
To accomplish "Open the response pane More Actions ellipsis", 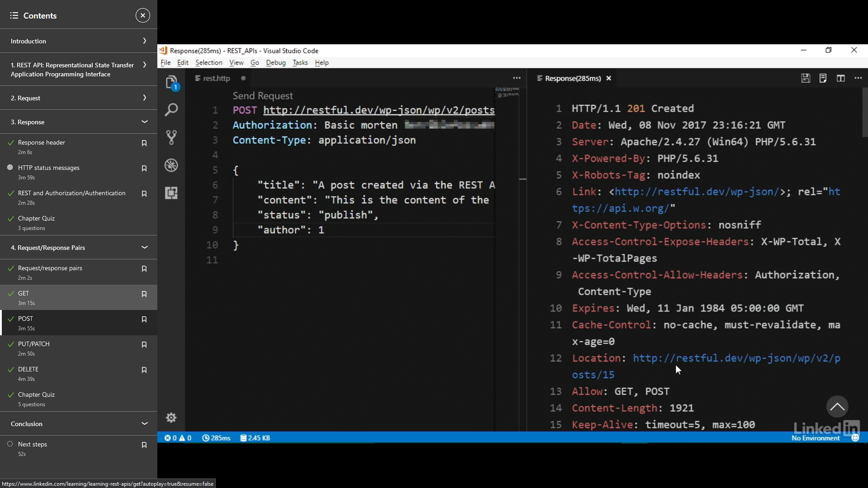I will click(858, 78).
